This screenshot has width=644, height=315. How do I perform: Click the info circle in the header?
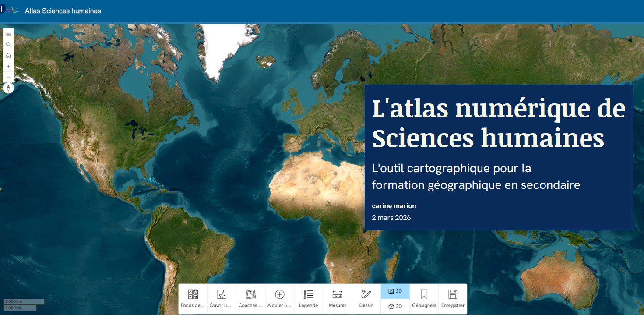(2, 10)
